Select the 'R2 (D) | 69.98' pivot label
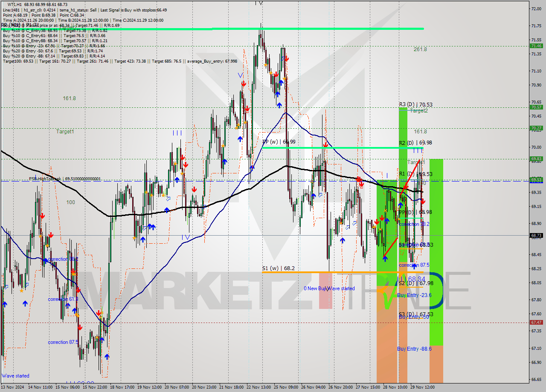The height and width of the screenshot is (392, 546). [416, 143]
